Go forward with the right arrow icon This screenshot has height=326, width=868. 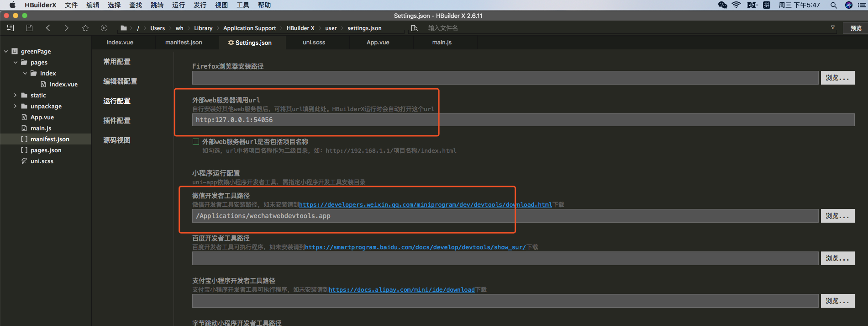pyautogui.click(x=67, y=28)
